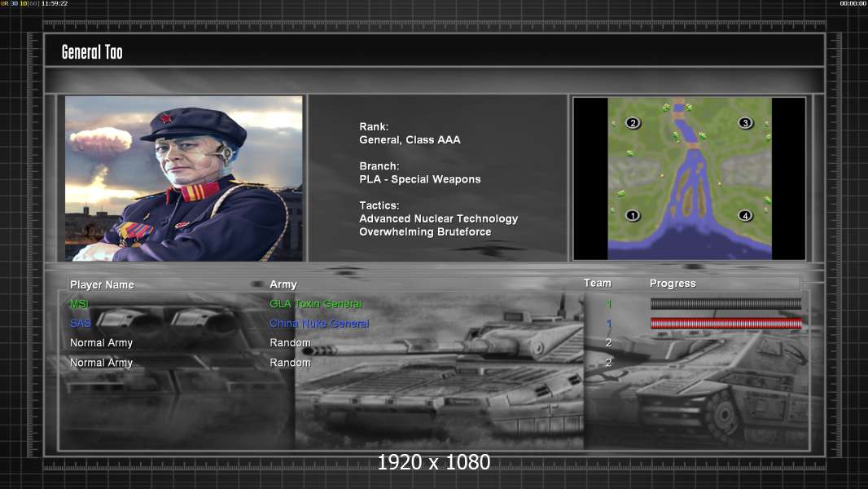Click start position marker 1 on the map

tap(633, 215)
